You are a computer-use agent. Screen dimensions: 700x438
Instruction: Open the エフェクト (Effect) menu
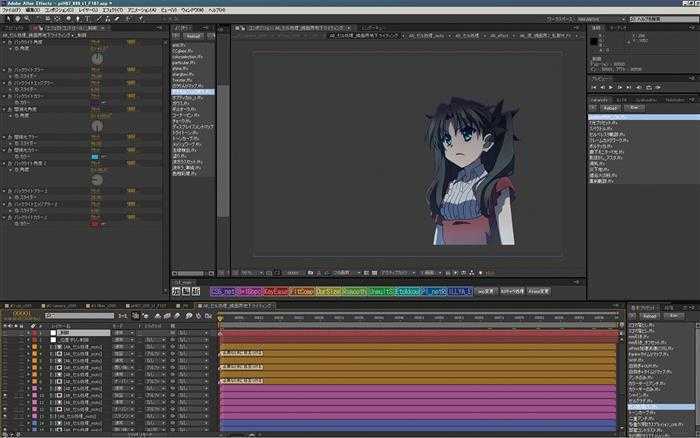(x=112, y=10)
